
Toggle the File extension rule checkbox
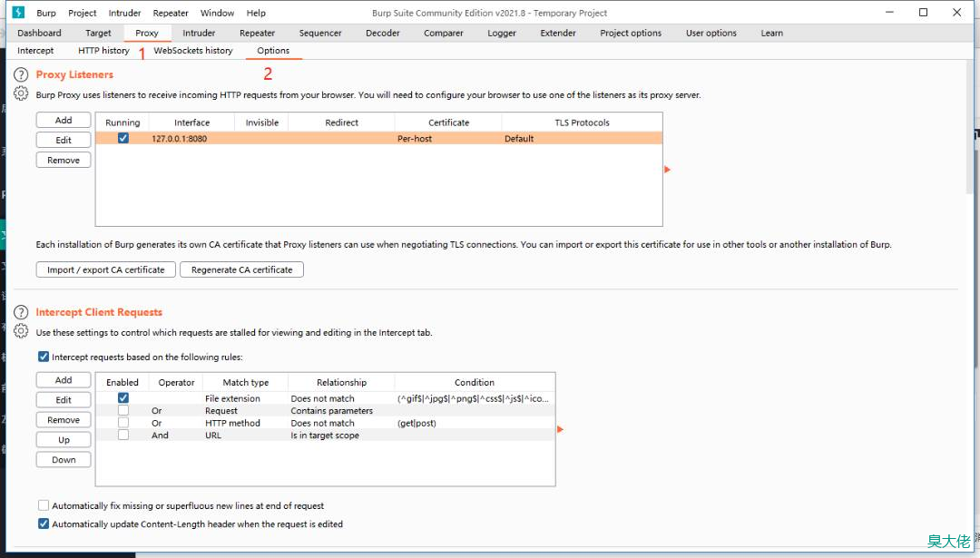click(x=123, y=398)
